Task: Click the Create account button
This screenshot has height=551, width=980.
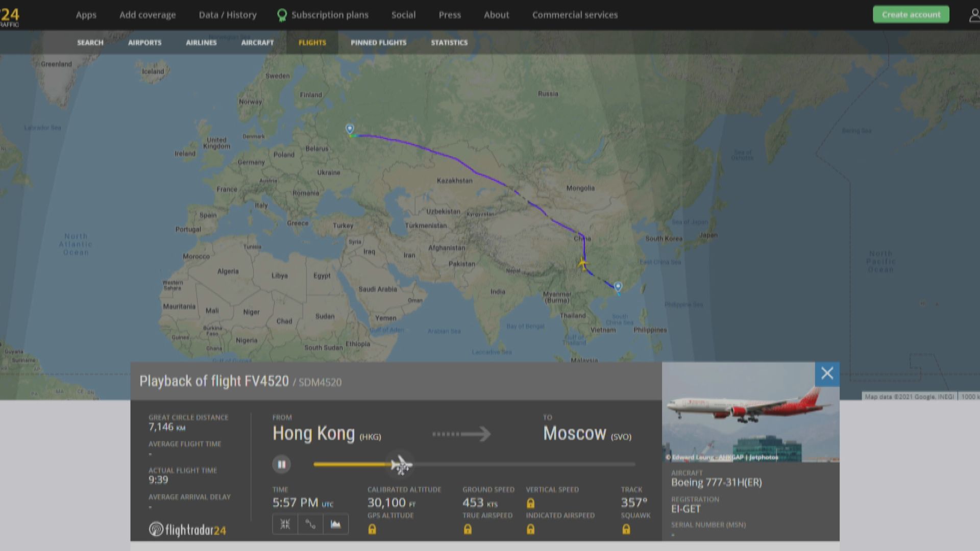Action: pyautogui.click(x=911, y=14)
